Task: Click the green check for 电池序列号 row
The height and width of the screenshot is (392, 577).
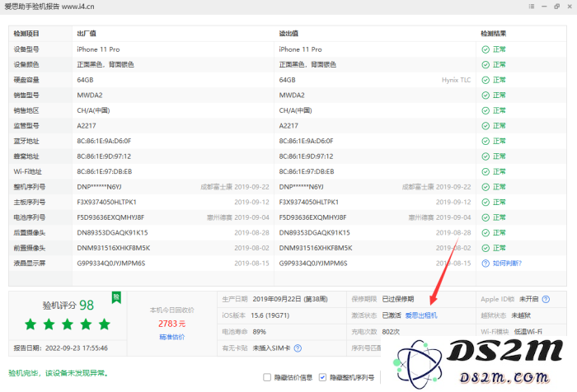Action: 486,217
